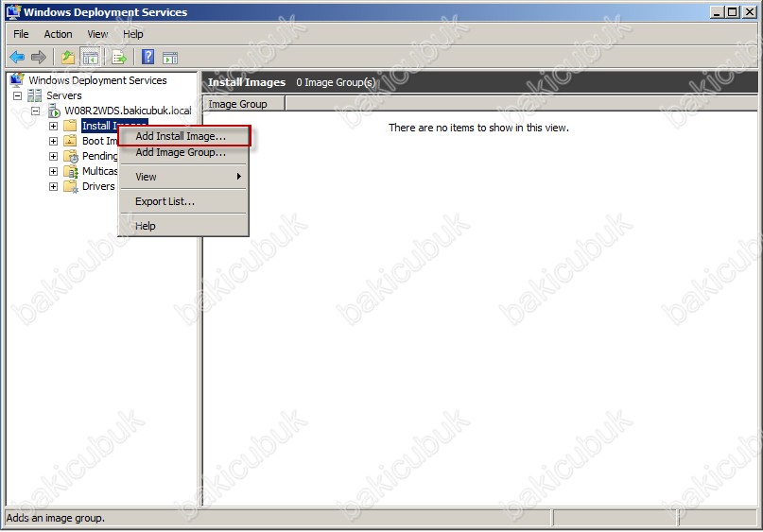
Task: Expand the Pending Devices node
Action: (54, 156)
